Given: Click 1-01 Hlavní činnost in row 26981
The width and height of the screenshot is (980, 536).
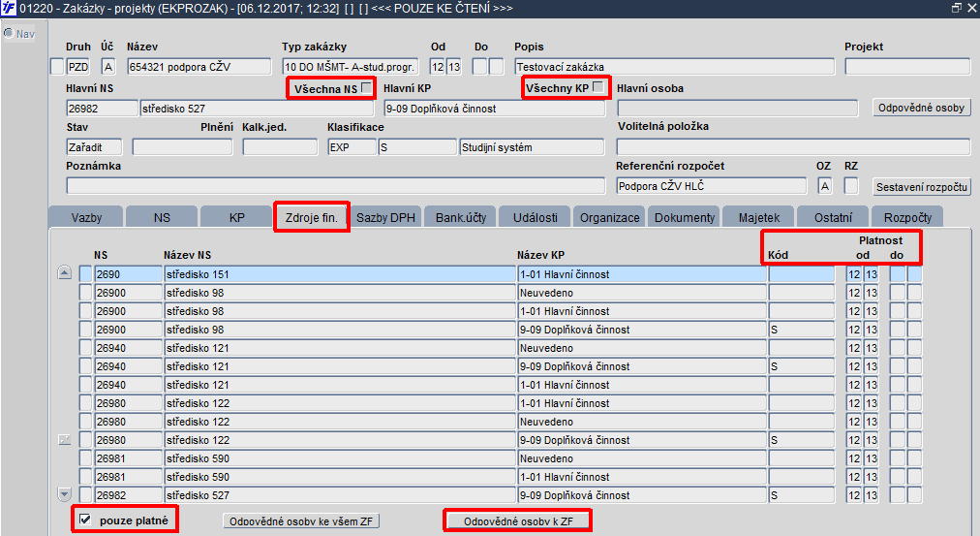Looking at the screenshot, I should pyautogui.click(x=642, y=477).
